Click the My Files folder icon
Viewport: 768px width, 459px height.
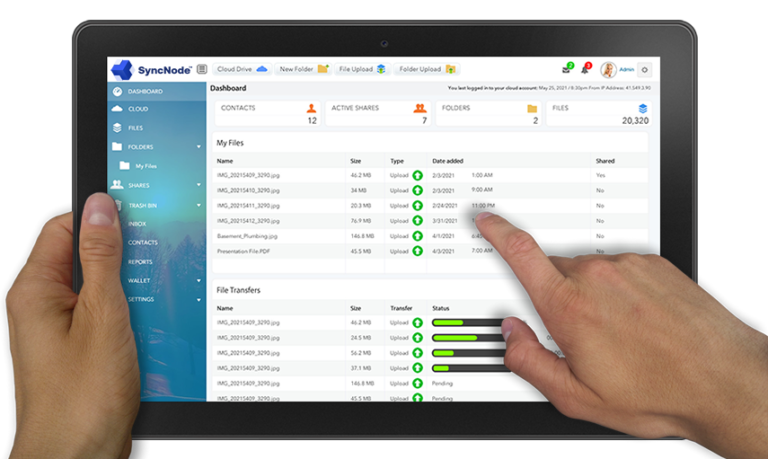point(124,166)
